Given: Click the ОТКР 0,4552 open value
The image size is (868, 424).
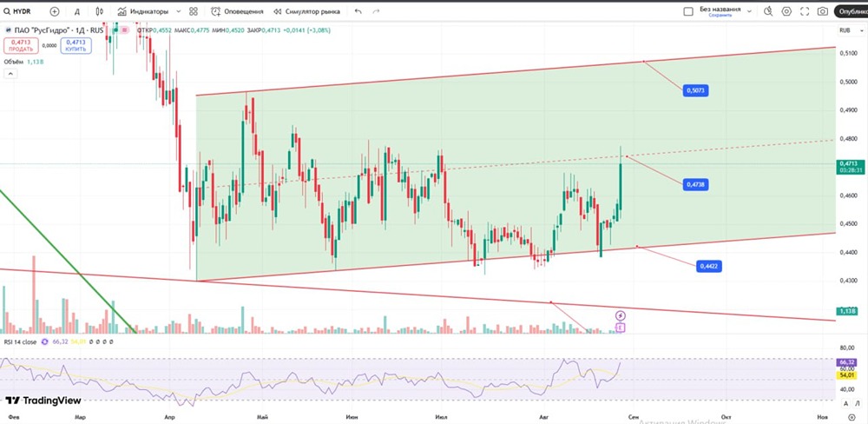Looking at the screenshot, I should pyautogui.click(x=154, y=30).
